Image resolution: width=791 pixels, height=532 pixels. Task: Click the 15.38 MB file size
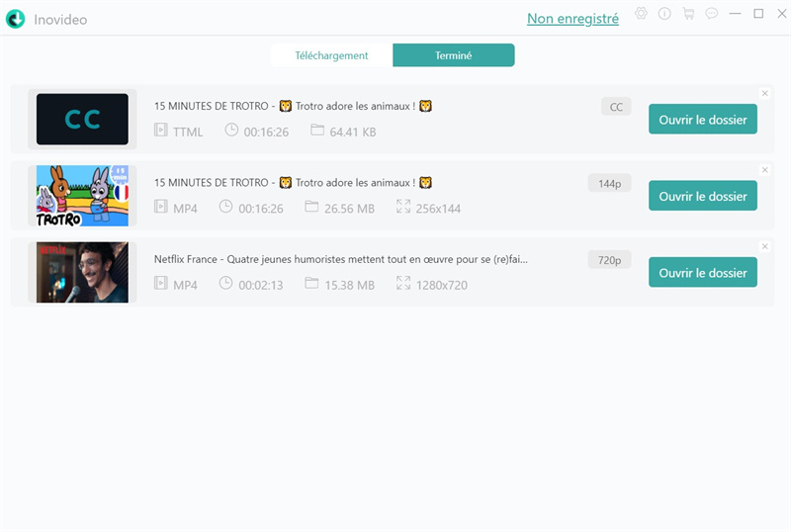click(349, 286)
